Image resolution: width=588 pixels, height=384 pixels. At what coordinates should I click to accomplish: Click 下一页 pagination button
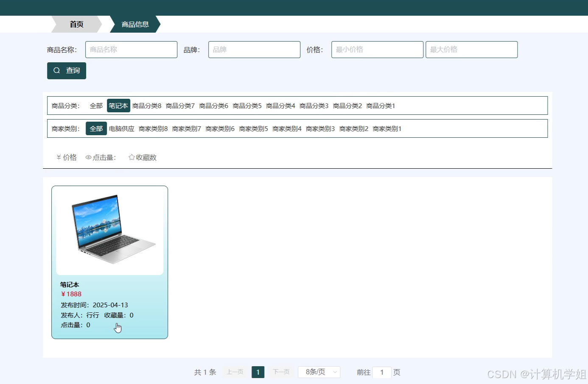281,372
